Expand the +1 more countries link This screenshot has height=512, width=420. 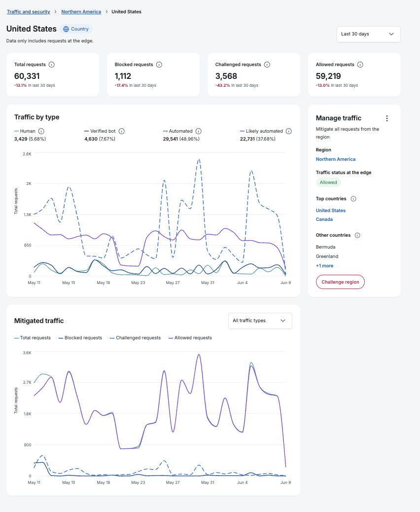click(324, 266)
